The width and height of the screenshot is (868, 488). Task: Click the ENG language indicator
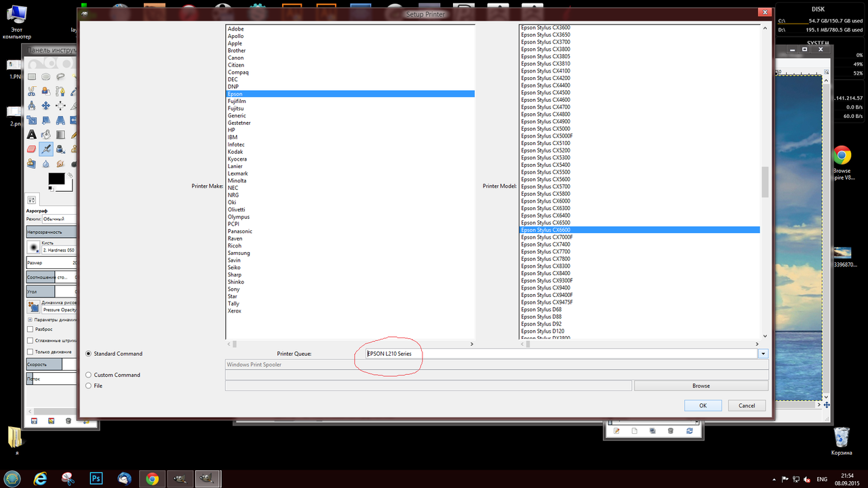[x=822, y=479]
